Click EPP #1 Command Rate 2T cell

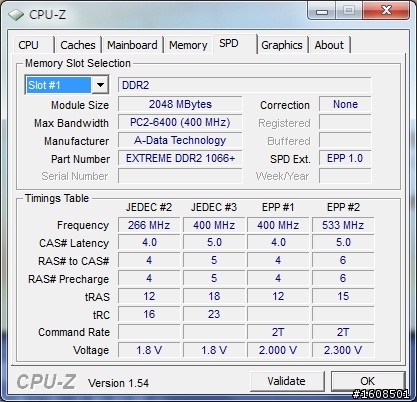tap(278, 332)
